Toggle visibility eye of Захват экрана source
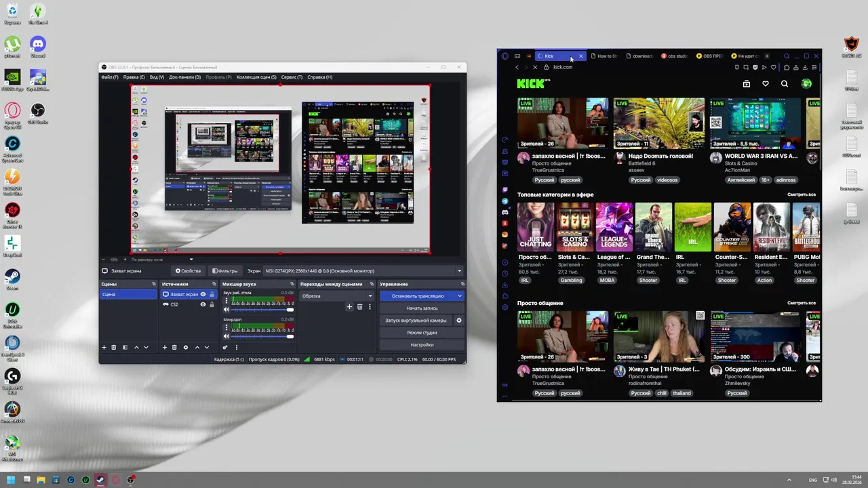 (203, 294)
